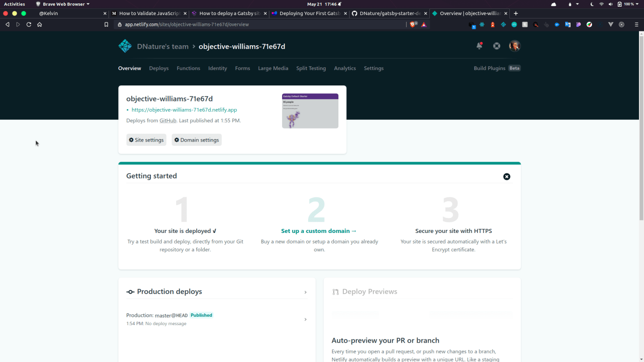Screen dimensions: 644x362
Task: Switch to DNature/gatsby-starter GitHub tab
Action: point(390,13)
